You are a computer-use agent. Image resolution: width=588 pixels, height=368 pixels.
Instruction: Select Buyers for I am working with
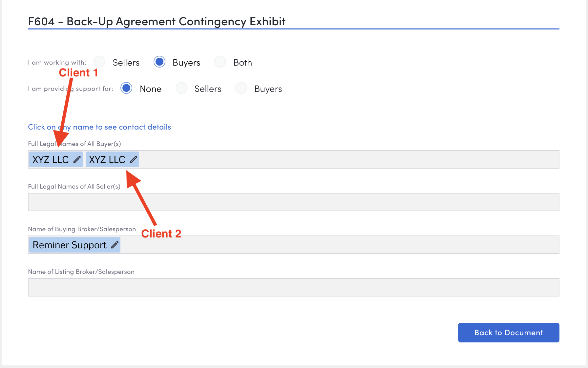coord(159,62)
